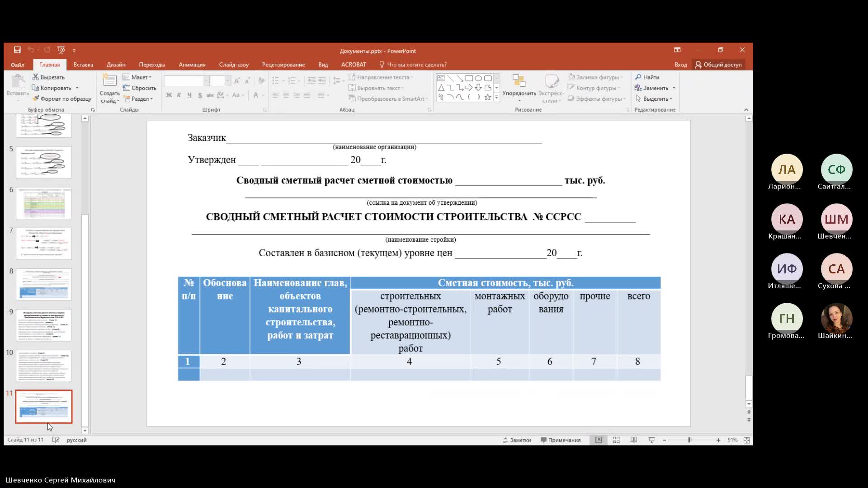Open the Section (Раздел) dropdown
Viewport: 868px width, 488px height.
pos(138,99)
